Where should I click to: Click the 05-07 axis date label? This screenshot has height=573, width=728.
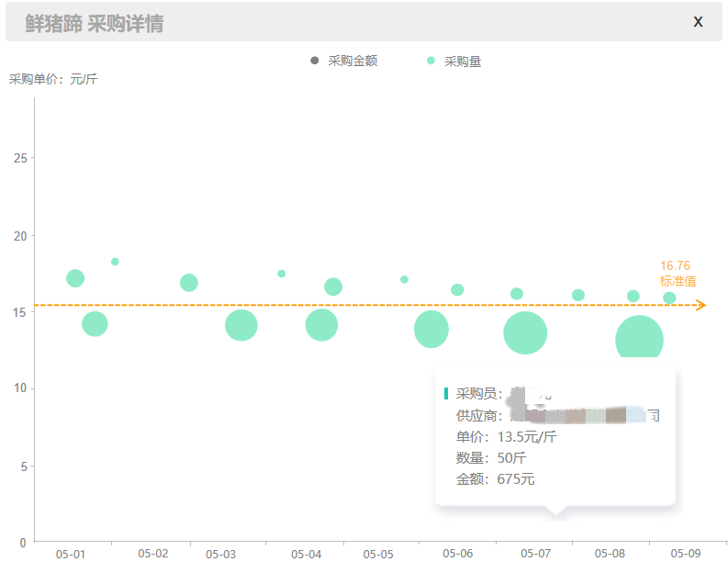pos(535,554)
